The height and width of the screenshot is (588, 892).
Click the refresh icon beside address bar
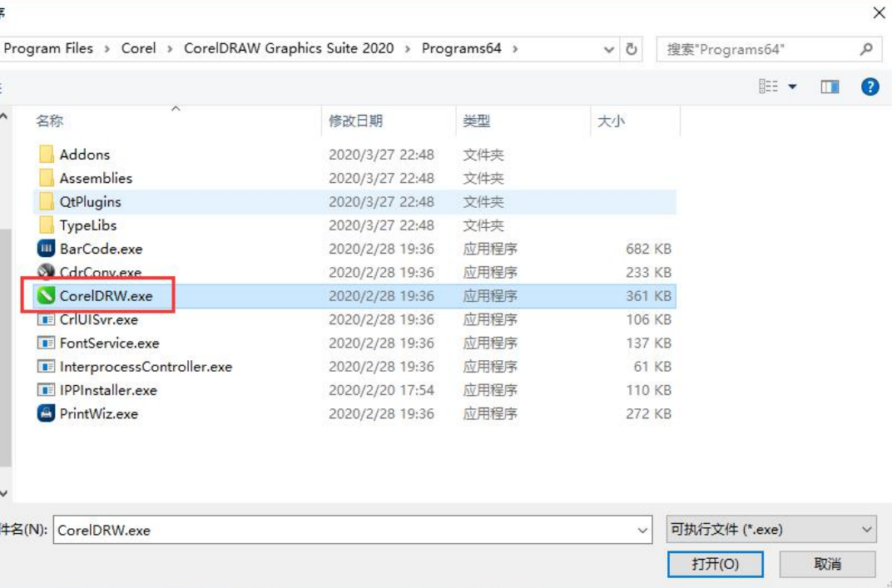[x=632, y=49]
